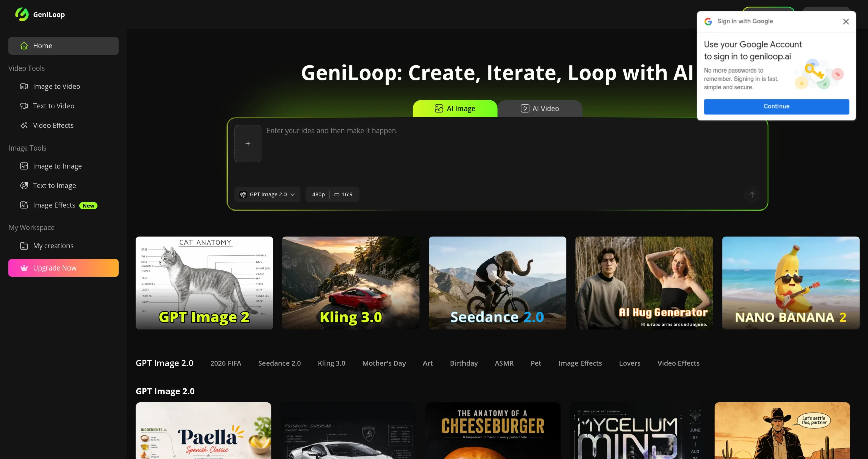The image size is (868, 459).
Task: Open My creations workspace link
Action: pyautogui.click(x=63, y=246)
